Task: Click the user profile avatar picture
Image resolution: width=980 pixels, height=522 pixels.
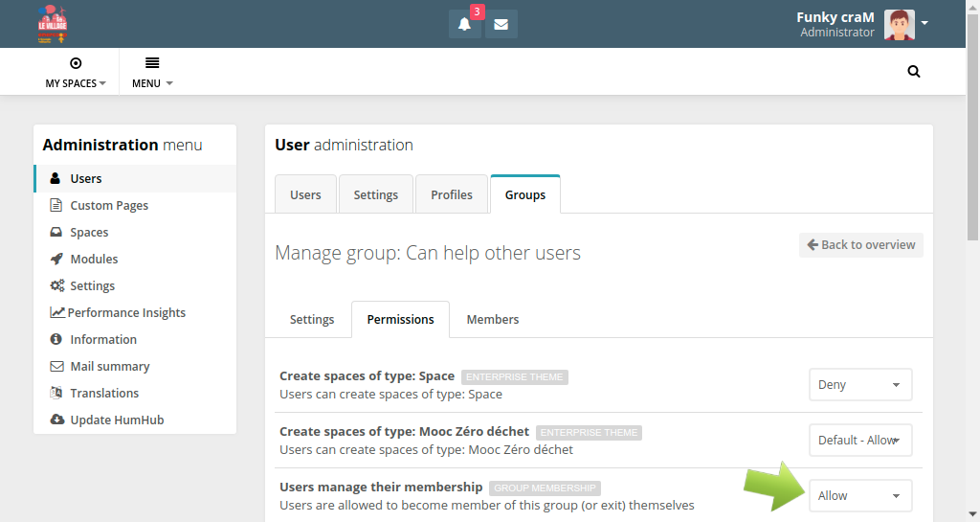Action: [899, 25]
